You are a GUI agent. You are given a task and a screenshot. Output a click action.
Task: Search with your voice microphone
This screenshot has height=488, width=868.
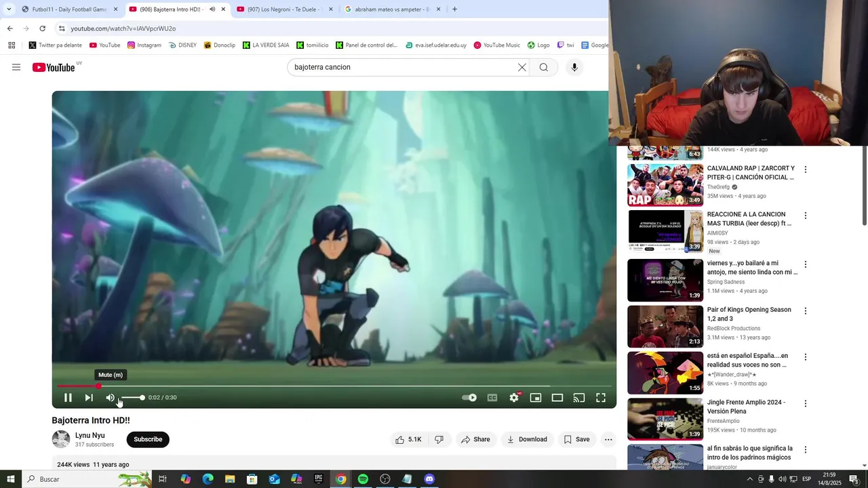(574, 67)
